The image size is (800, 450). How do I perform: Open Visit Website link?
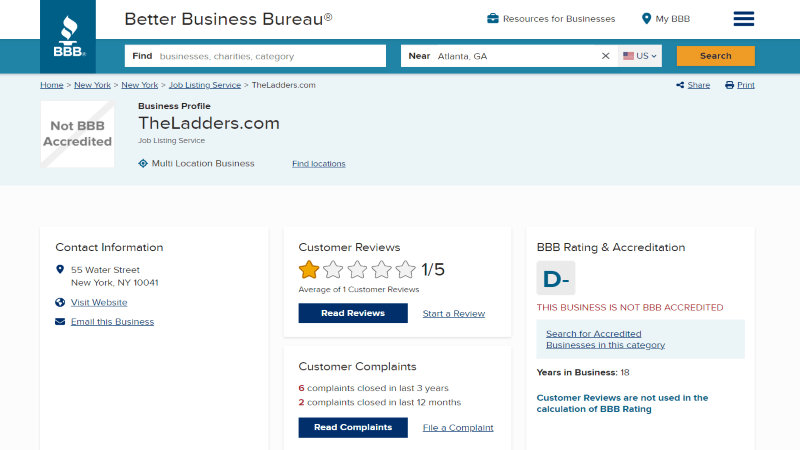point(99,302)
